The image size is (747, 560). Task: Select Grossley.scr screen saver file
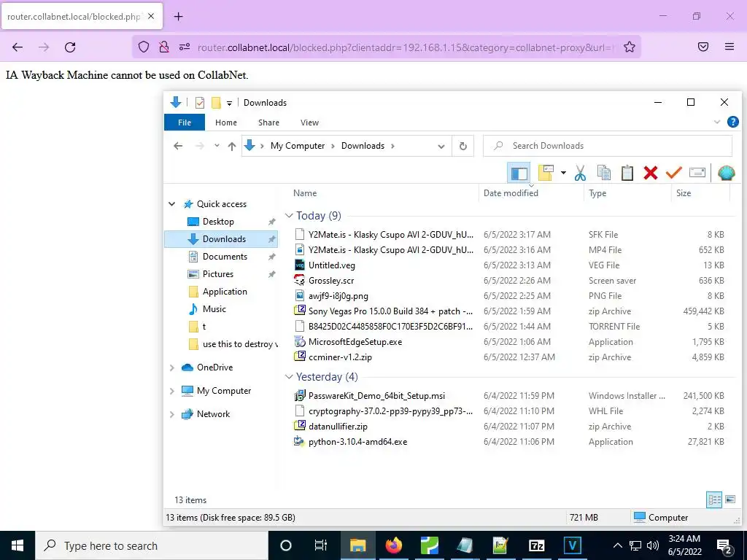[x=331, y=281]
